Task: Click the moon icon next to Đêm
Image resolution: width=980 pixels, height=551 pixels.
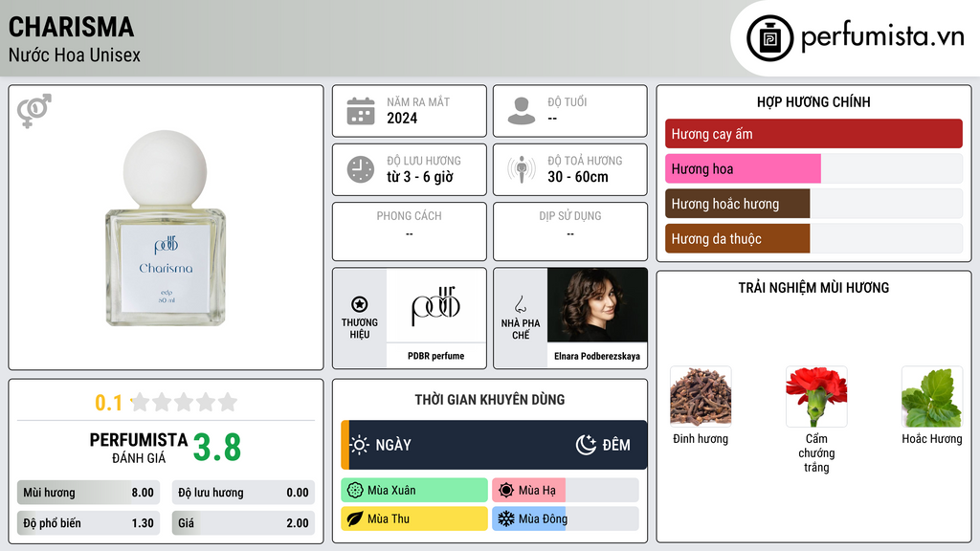Action: tap(586, 445)
